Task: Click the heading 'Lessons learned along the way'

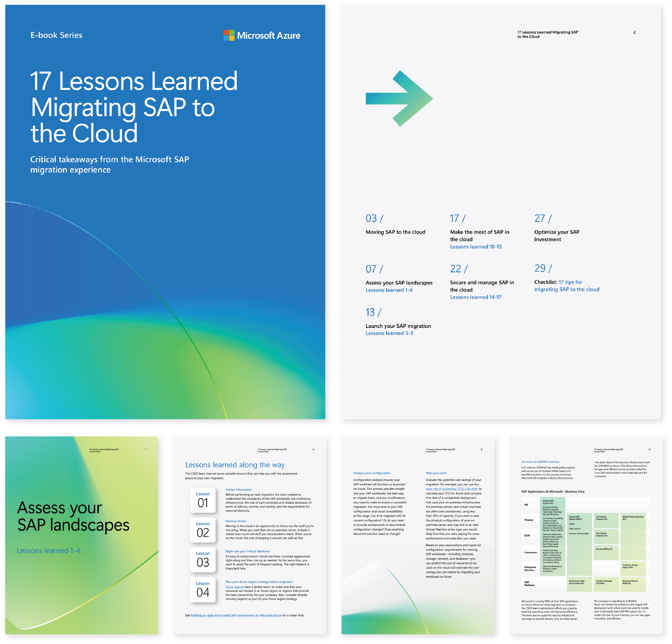Action: (x=235, y=465)
